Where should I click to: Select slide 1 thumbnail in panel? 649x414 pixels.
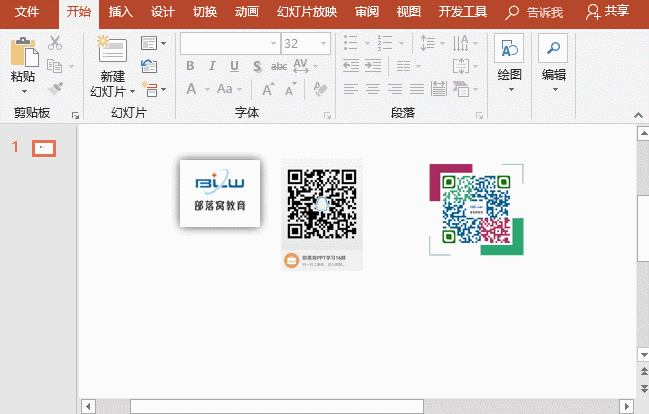[x=43, y=148]
